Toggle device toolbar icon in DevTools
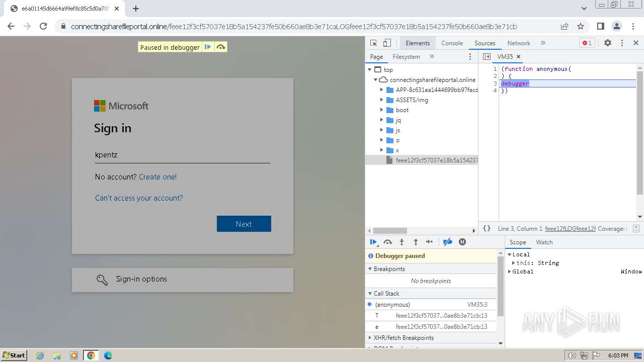 387,43
